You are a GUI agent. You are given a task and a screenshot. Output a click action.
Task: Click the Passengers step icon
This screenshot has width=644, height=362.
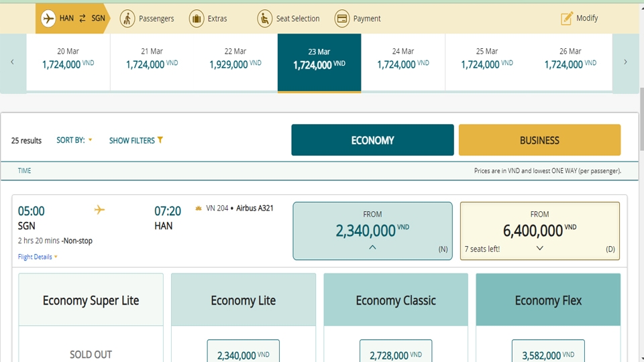[x=127, y=18]
